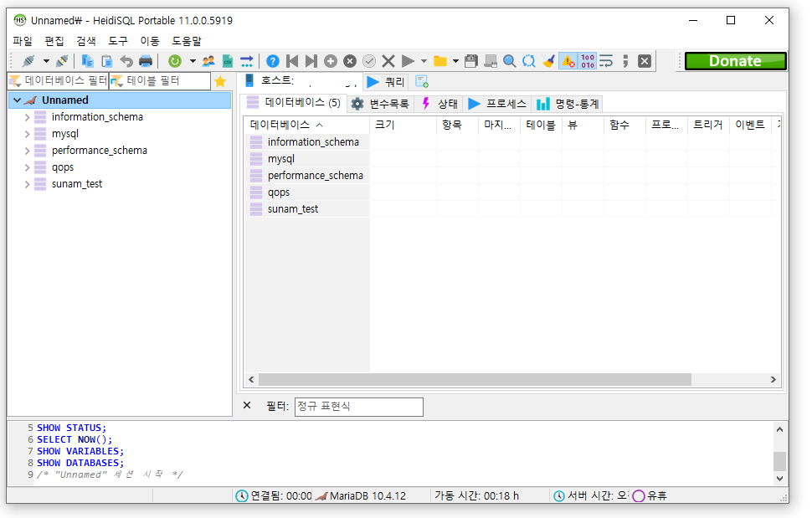Open the connect icon dropdown arrow

pyautogui.click(x=46, y=61)
